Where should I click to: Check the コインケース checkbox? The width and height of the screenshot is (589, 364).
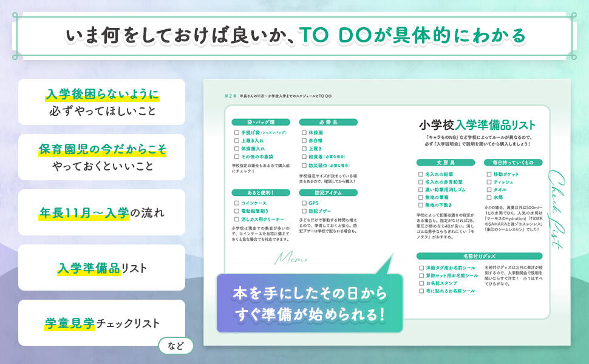(x=237, y=203)
